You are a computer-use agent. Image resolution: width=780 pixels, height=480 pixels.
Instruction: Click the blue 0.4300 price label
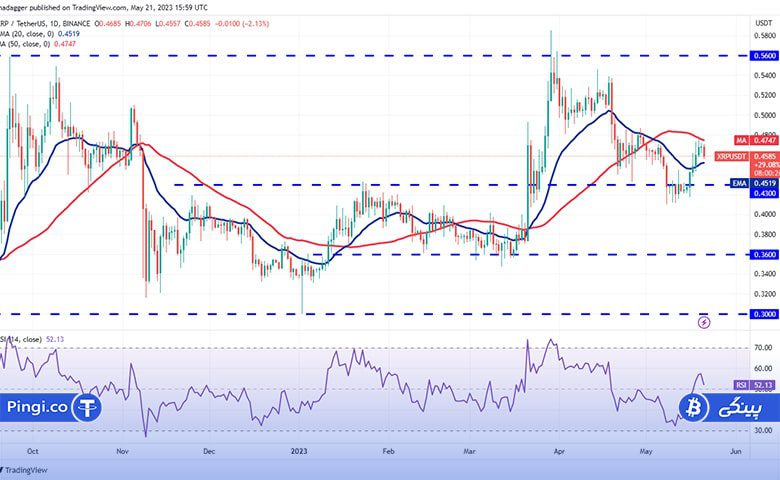764,193
